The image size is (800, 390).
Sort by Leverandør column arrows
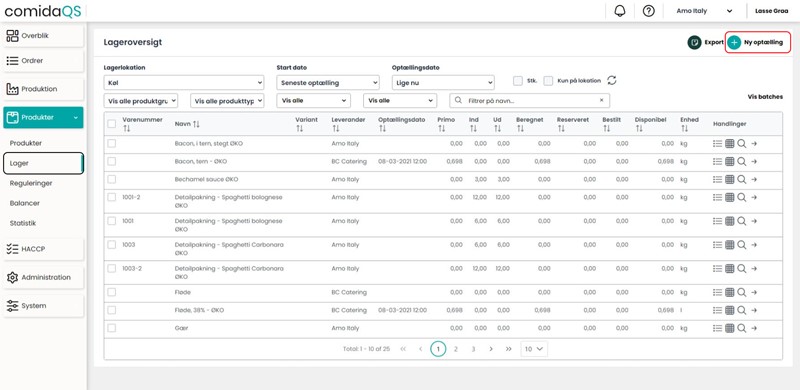point(335,129)
